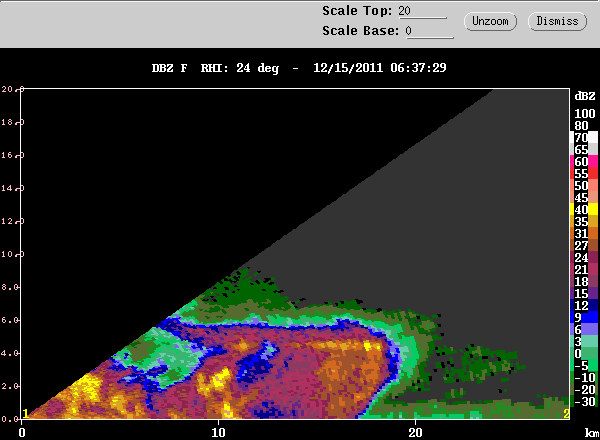This screenshot has width=600, height=440.
Task: Click the pink 60 dBZ legend swatch
Action: (x=584, y=161)
